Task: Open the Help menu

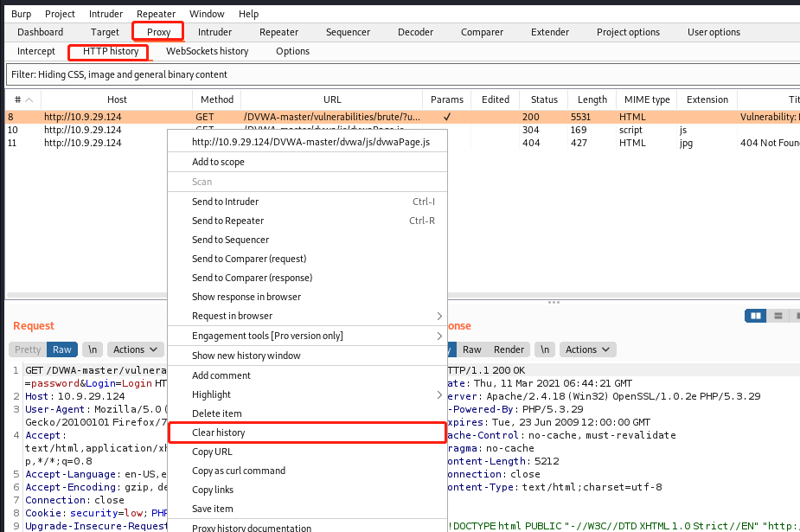Action: 248,14
